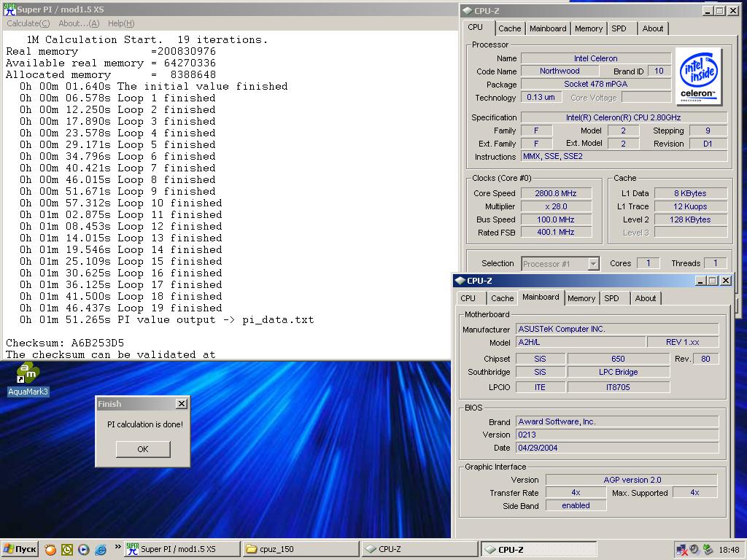
Task: Open the Calculate(C) menu in Super PI
Action: (28, 23)
